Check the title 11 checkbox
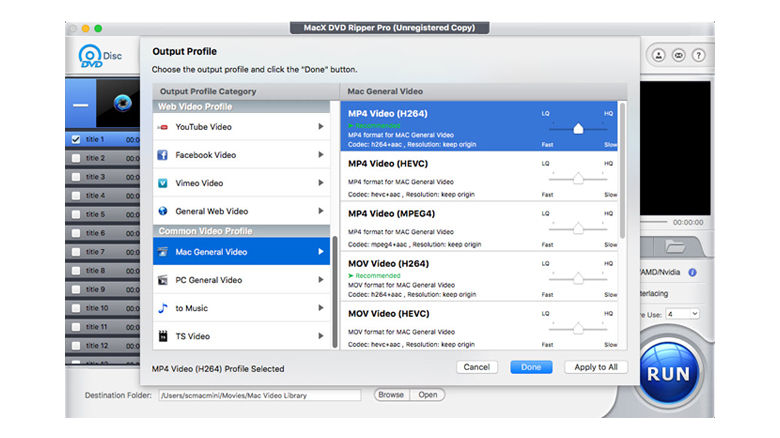The height and width of the screenshot is (438, 780). [76, 327]
